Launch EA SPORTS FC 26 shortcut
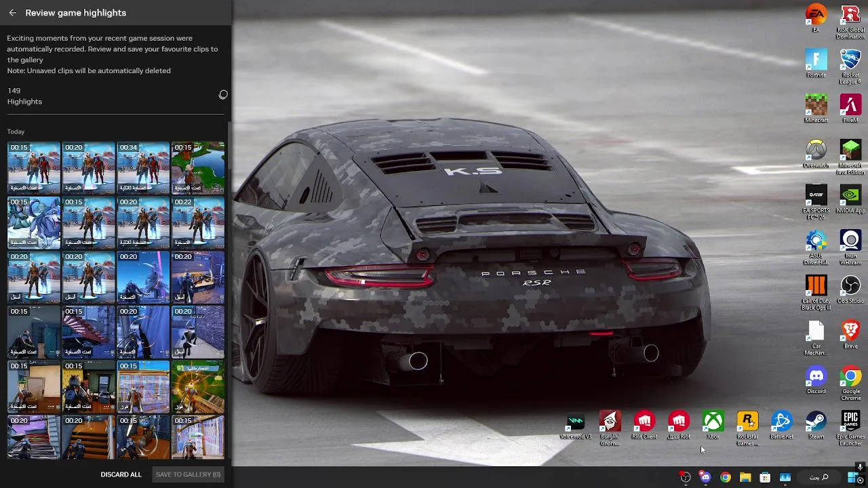 click(816, 202)
